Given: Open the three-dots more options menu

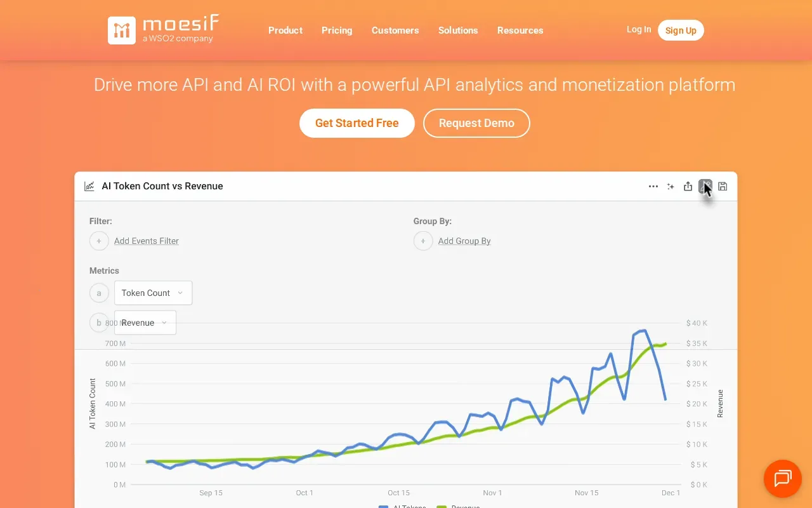Looking at the screenshot, I should click(653, 186).
